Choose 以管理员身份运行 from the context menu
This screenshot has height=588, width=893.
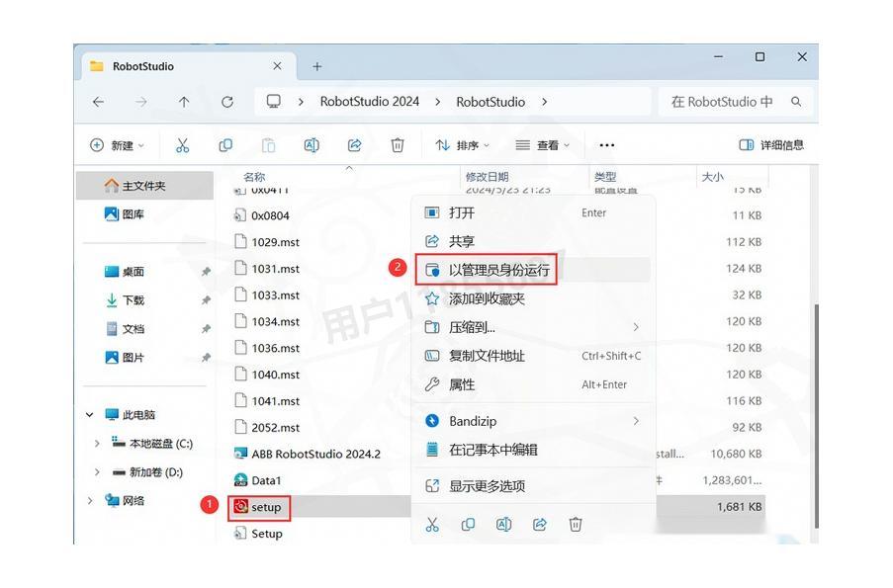point(533,270)
